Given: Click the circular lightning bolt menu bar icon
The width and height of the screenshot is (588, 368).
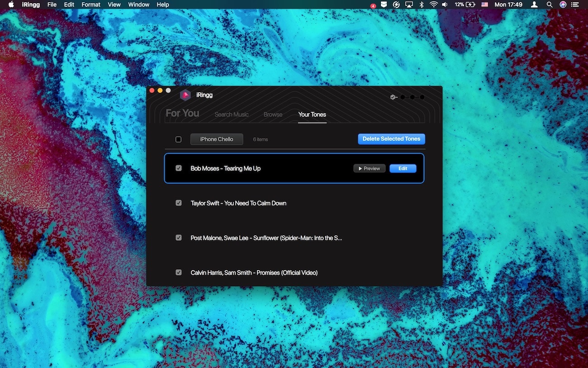Looking at the screenshot, I should pos(396,5).
